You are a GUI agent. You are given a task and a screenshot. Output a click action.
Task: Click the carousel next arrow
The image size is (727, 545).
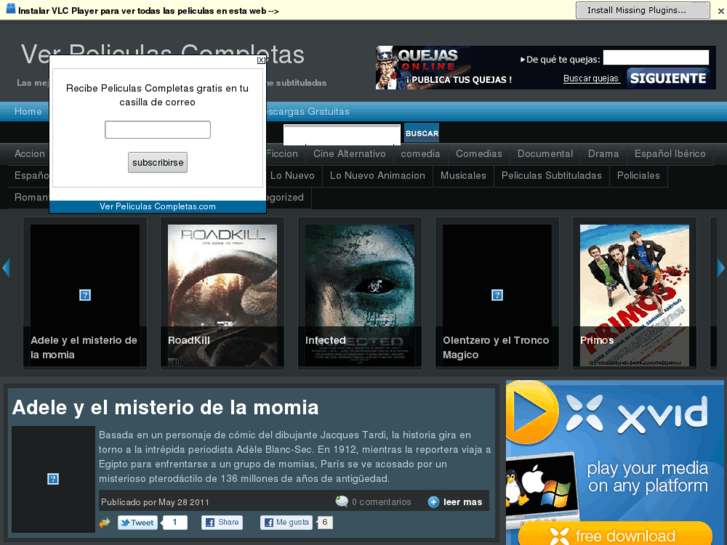[x=721, y=268]
